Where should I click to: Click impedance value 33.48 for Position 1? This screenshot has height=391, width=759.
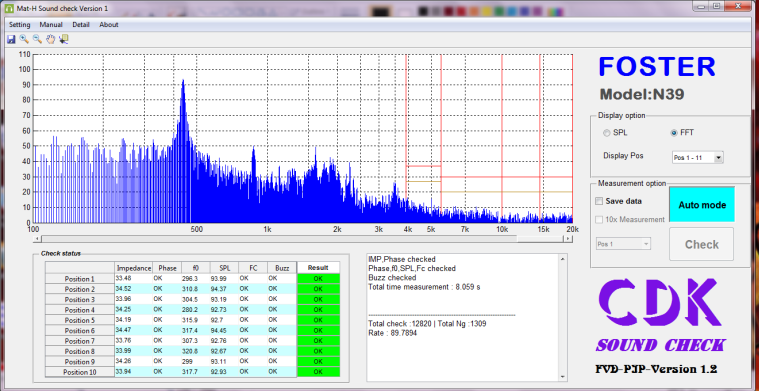[134, 278]
